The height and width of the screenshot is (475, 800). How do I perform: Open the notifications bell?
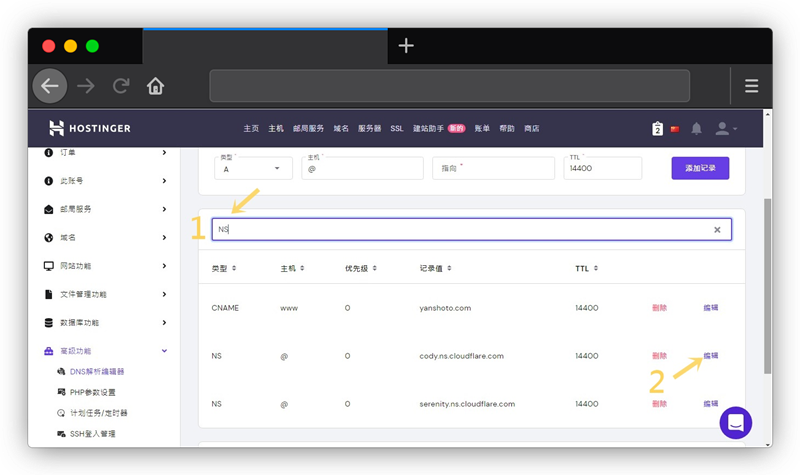(x=696, y=129)
